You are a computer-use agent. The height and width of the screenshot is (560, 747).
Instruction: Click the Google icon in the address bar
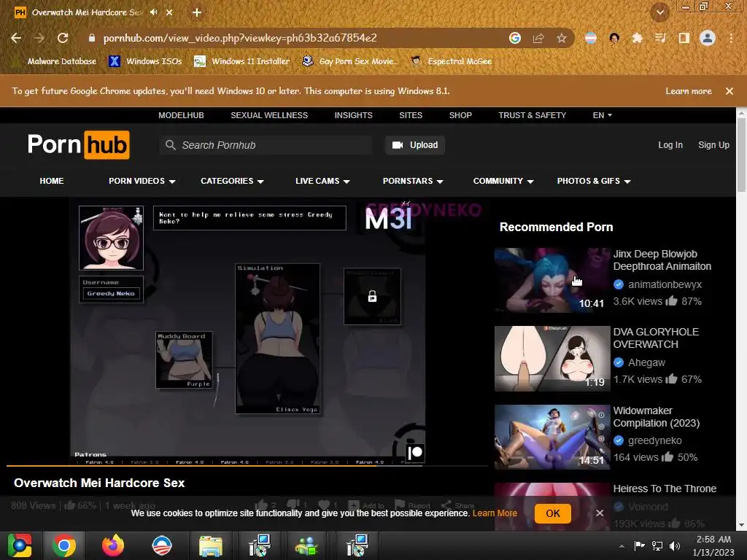pos(514,38)
